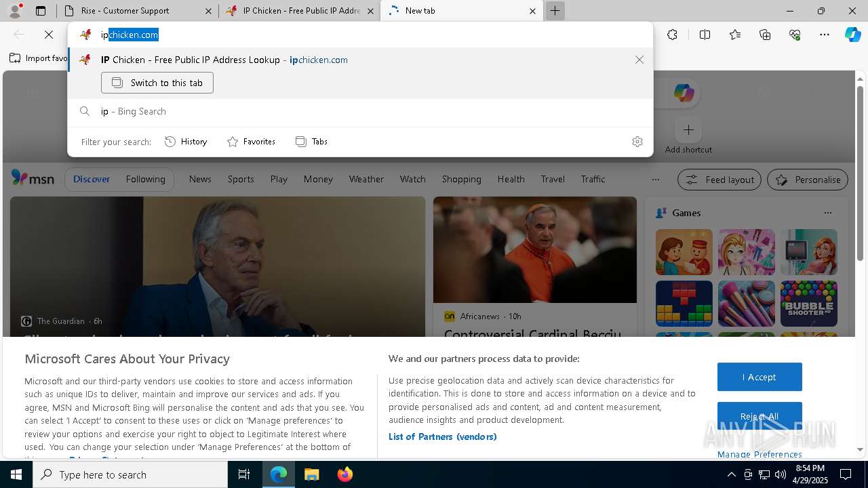The image size is (868, 488).
Task: Select the Following feed tab
Action: [x=145, y=179]
